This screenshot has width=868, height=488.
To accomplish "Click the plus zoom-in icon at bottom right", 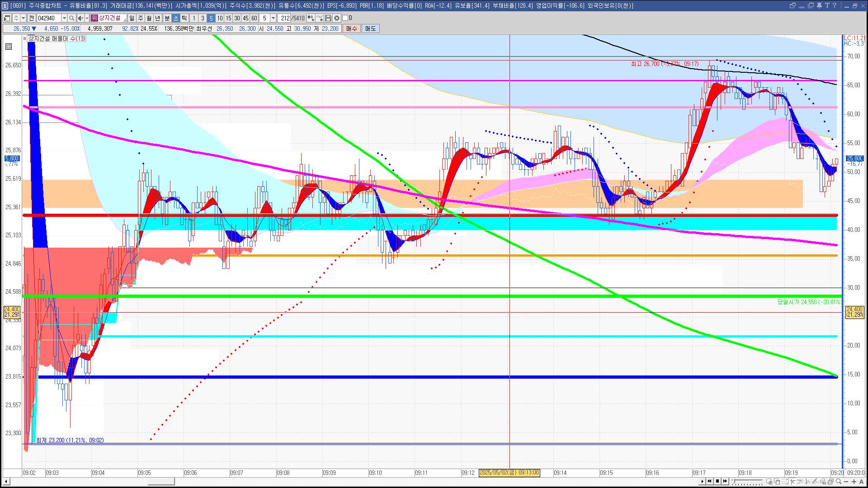I will point(854,482).
